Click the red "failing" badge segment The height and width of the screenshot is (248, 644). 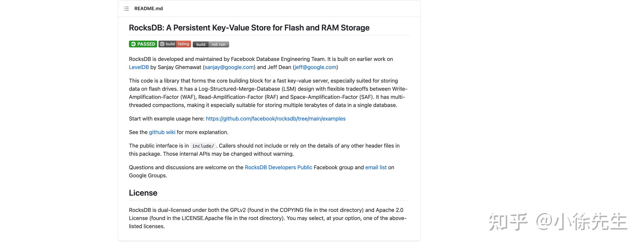click(x=183, y=44)
